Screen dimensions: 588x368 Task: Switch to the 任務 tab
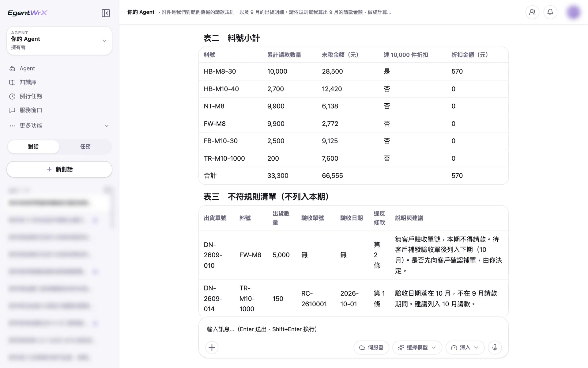point(85,147)
